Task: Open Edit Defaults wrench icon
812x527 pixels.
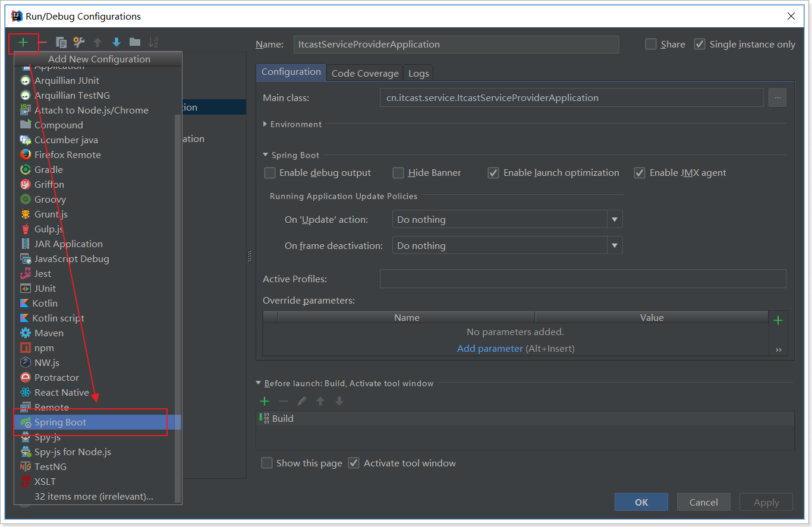Action: [x=79, y=43]
